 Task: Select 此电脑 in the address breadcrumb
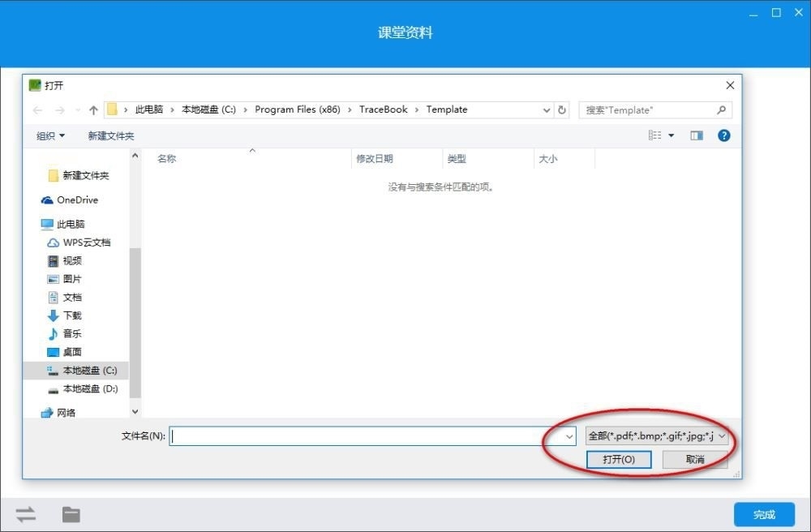click(149, 109)
